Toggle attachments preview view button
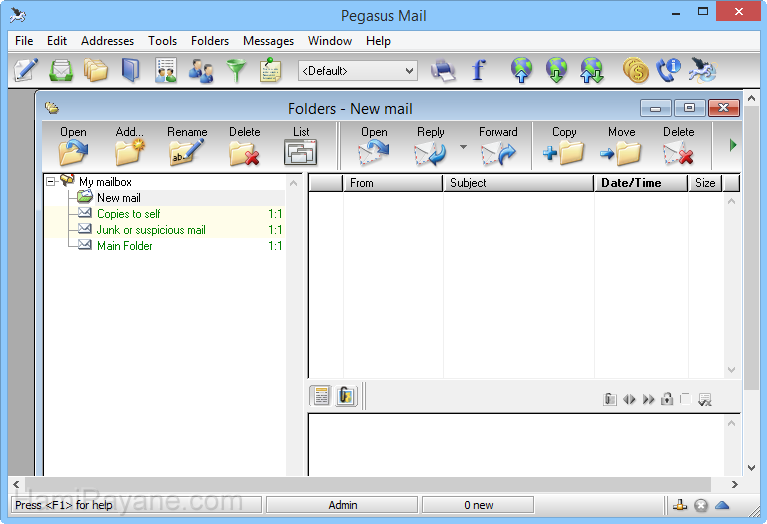Screen dimensions: 767x524 tap(346, 396)
